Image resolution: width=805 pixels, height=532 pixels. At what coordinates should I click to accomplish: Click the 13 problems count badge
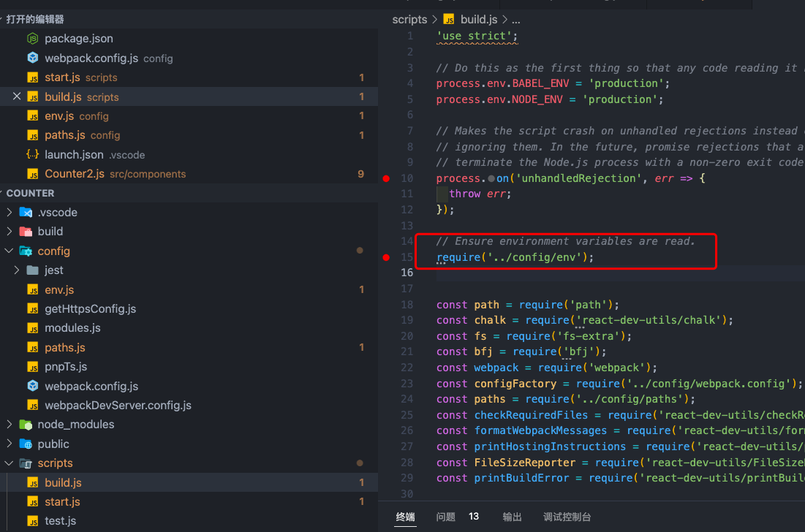pyautogui.click(x=473, y=517)
